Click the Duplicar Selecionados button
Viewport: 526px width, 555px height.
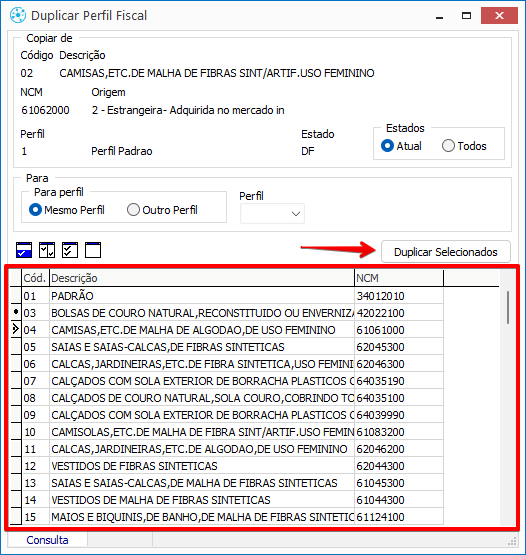[446, 252]
